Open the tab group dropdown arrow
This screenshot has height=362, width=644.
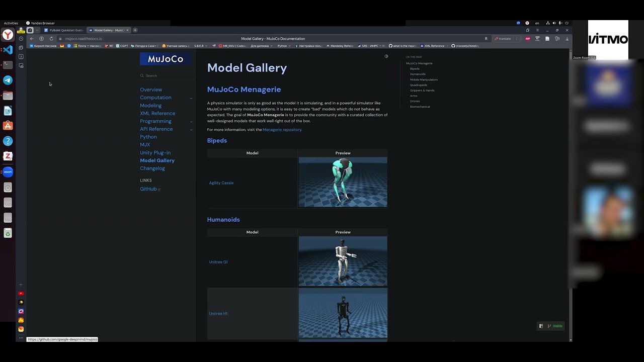click(37, 30)
